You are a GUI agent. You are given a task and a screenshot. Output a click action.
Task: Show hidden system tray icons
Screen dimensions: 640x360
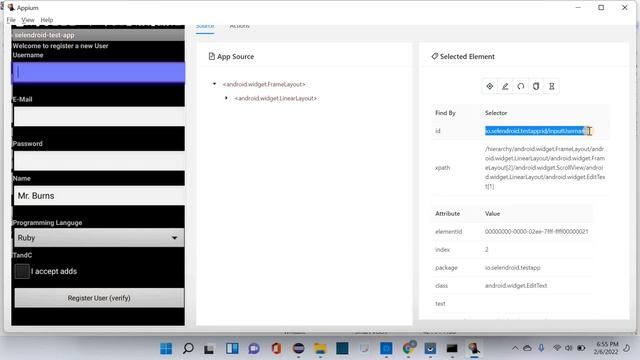[515, 348]
